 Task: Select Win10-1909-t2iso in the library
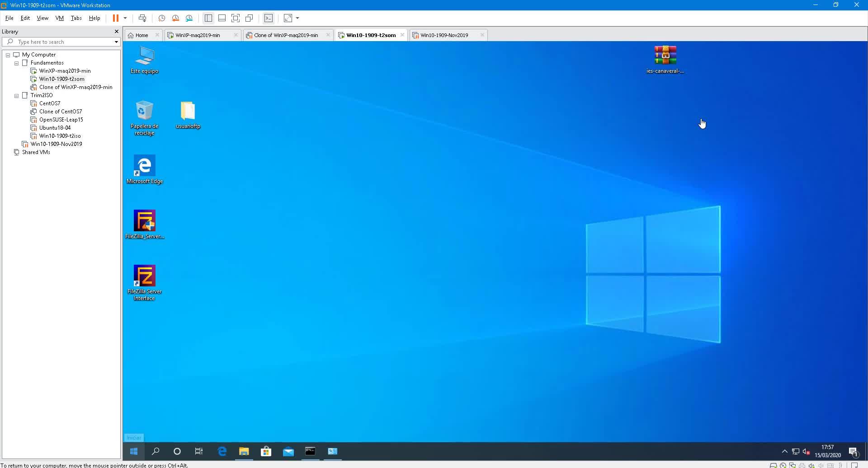(60, 136)
